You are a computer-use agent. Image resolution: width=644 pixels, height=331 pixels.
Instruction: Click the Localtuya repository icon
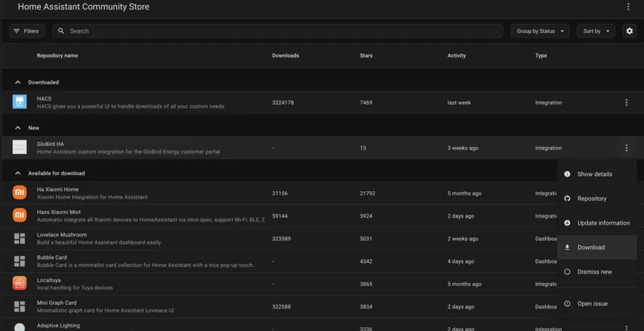point(20,283)
